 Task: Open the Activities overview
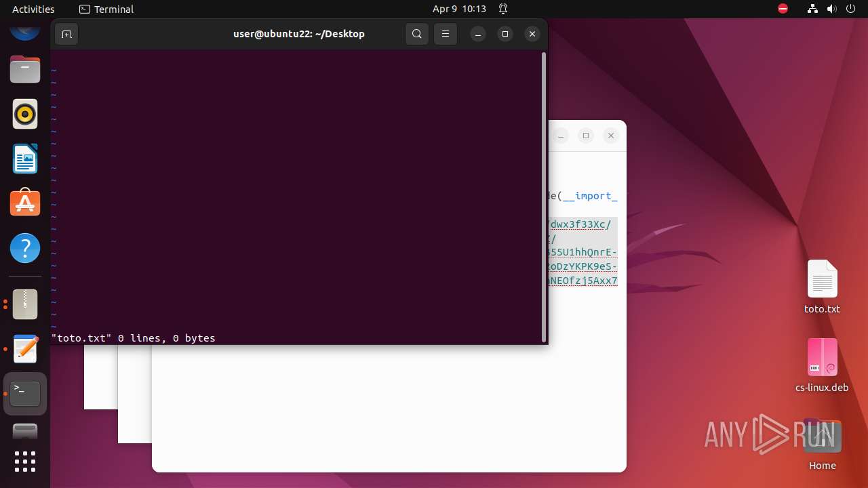tap(33, 9)
